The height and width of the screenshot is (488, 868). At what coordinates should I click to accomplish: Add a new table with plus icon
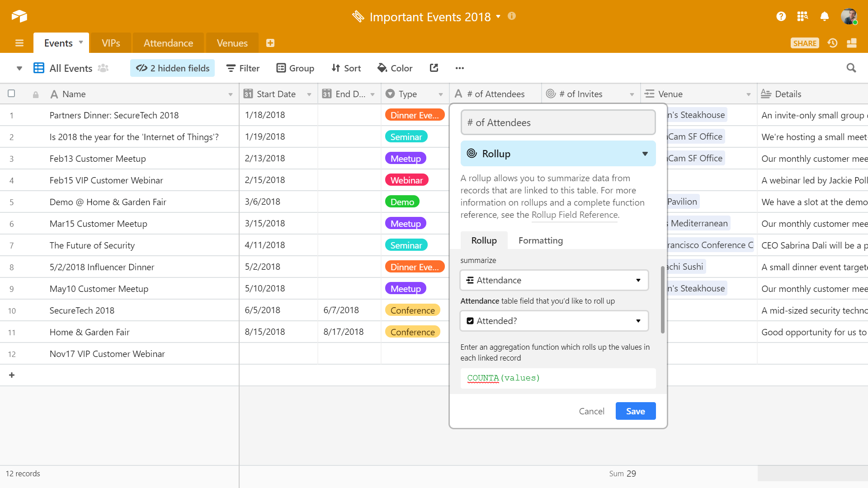click(x=270, y=43)
